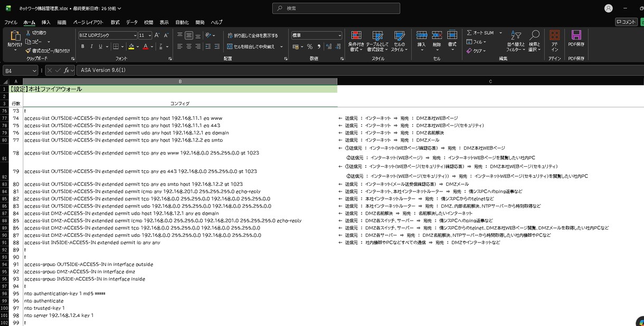Viewport: 644px width, 326px height.
Task: Apply bold formatting
Action: pos(83,46)
